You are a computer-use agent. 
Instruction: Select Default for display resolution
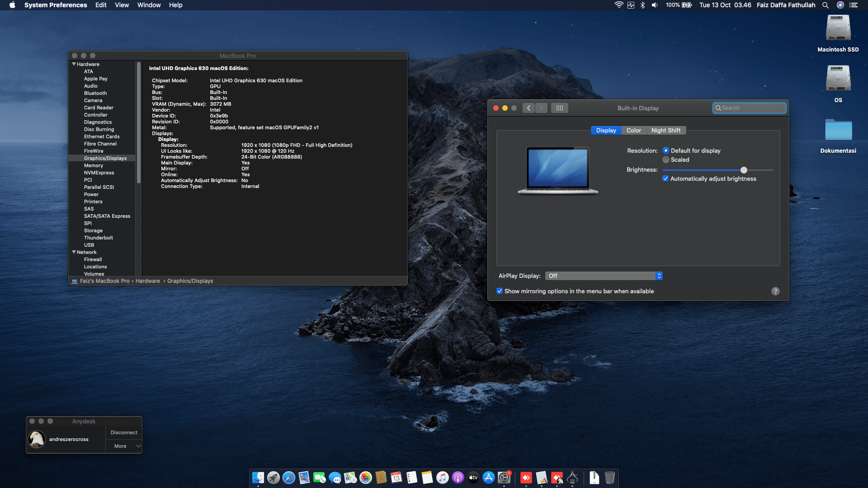(x=666, y=150)
